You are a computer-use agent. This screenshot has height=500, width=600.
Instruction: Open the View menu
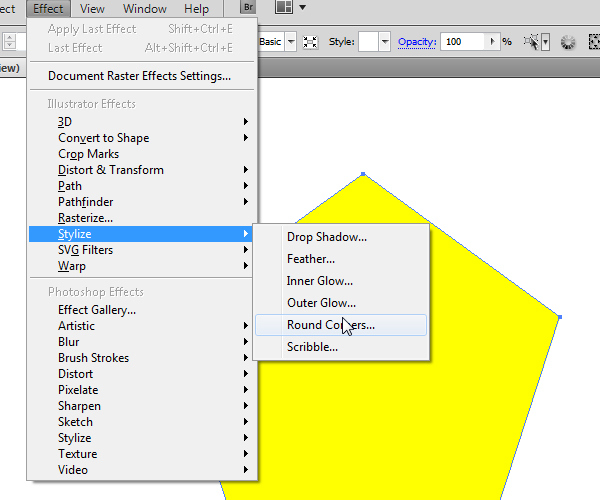pos(92,9)
